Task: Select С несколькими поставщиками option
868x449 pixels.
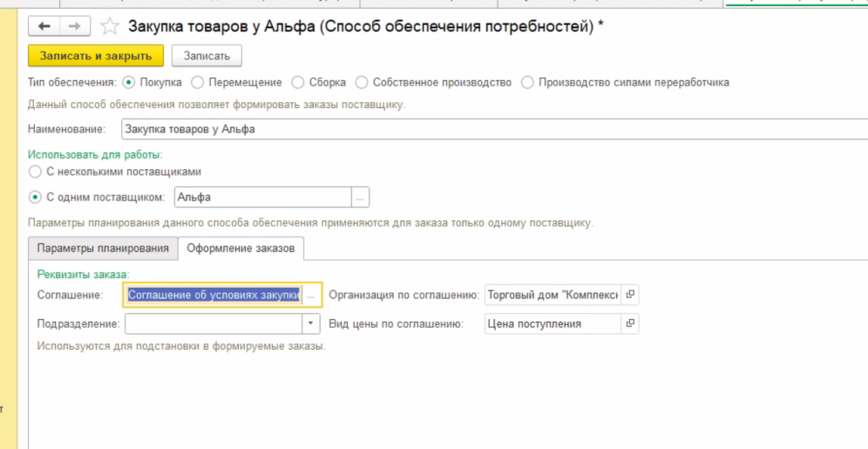Action: (35, 172)
